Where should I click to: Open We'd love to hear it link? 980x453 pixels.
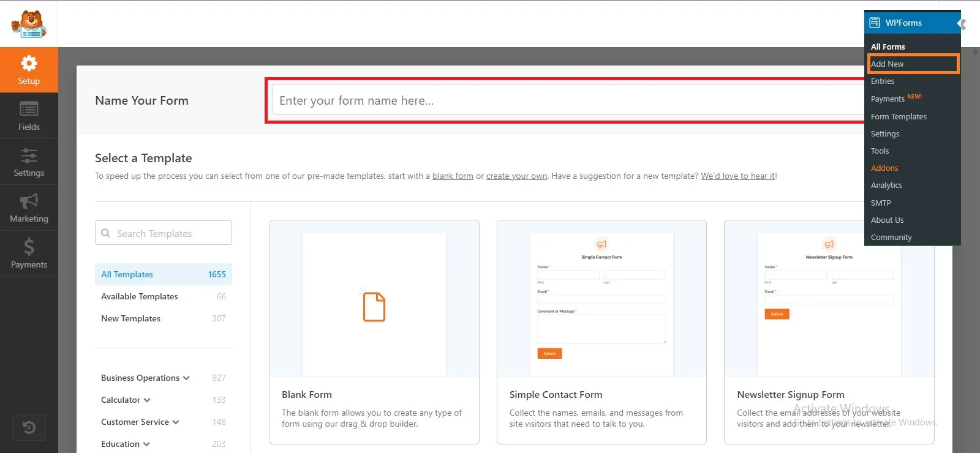738,176
